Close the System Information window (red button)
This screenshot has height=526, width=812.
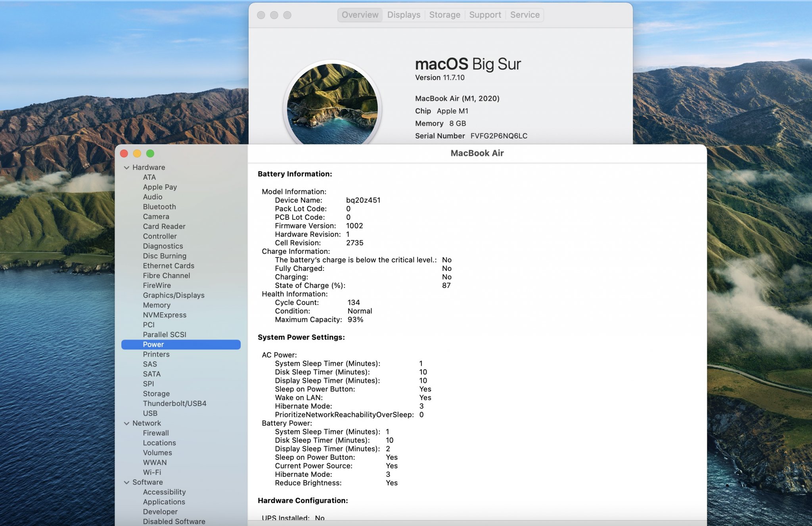[x=124, y=154]
